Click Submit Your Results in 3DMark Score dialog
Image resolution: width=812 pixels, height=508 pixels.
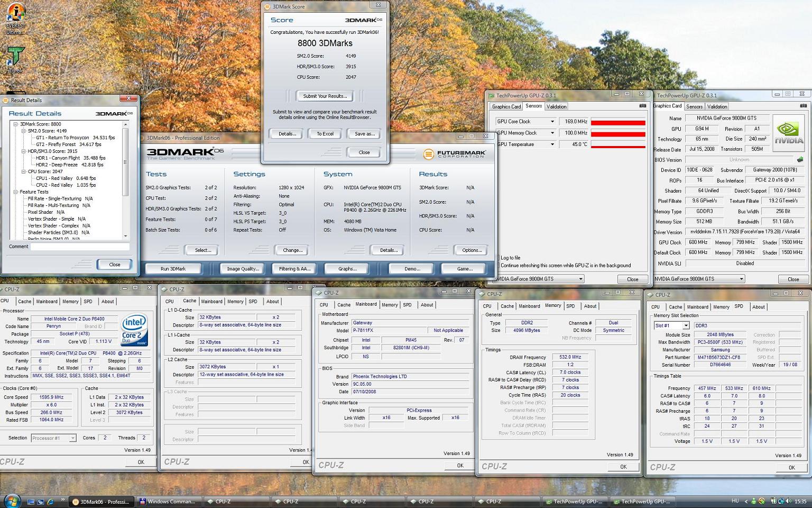click(325, 96)
